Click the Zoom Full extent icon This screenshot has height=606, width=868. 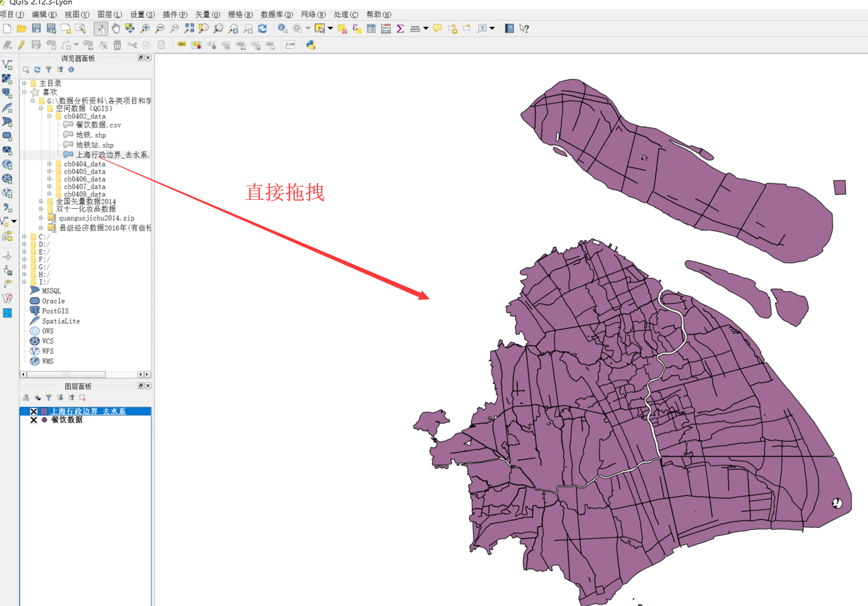tap(189, 28)
